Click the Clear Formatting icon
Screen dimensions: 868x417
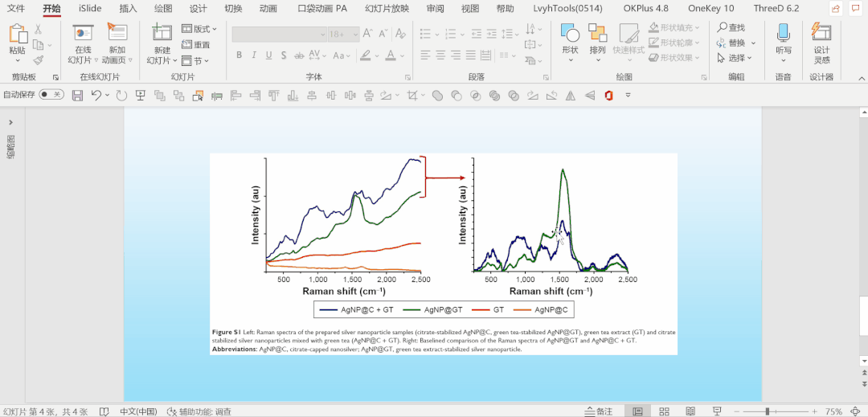coord(401,34)
